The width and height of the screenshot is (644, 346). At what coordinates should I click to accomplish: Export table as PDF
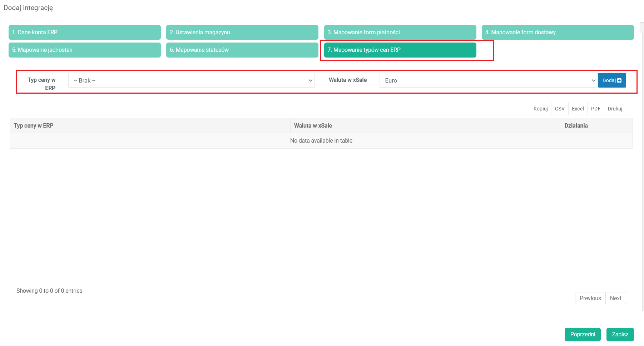click(595, 109)
